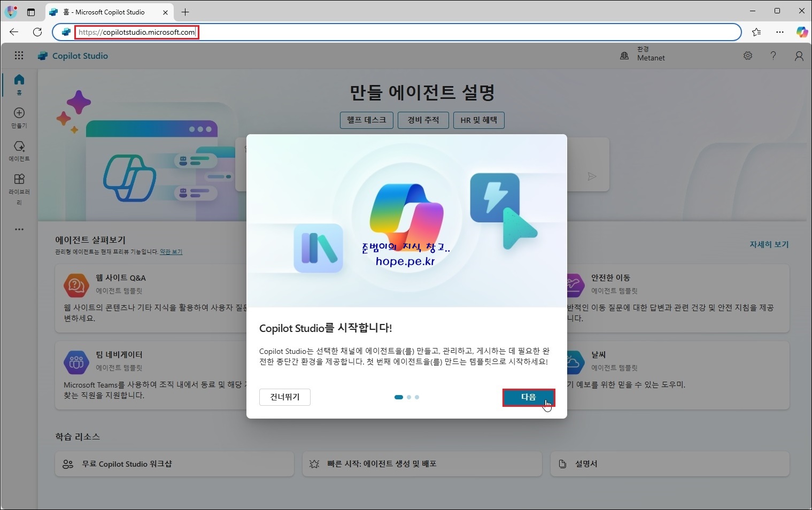812x510 pixels.
Task: Select the 헬프 데스크 suggestion chip
Action: click(x=367, y=120)
